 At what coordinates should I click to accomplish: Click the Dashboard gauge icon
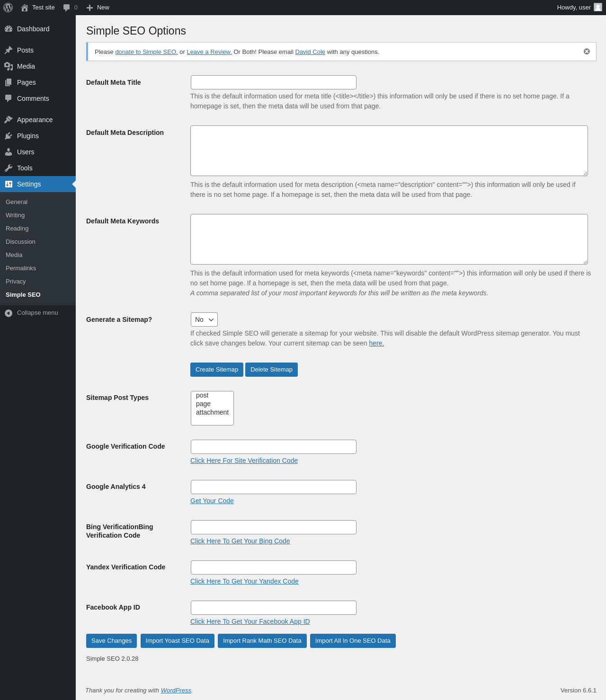(9, 29)
